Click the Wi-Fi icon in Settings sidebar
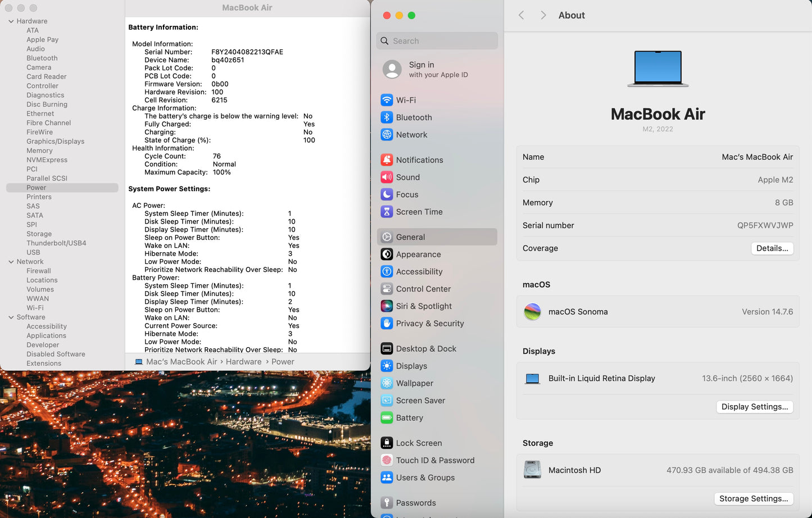 pyautogui.click(x=387, y=100)
